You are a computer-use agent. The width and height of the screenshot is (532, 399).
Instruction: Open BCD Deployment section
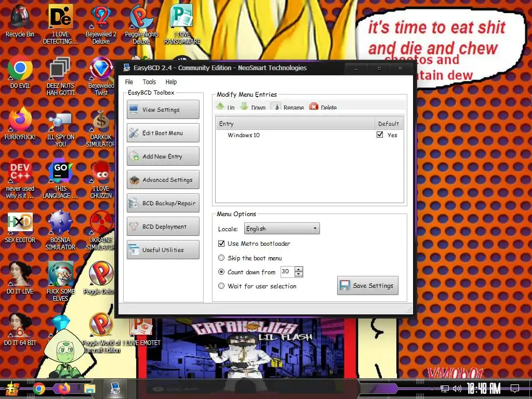163,227
